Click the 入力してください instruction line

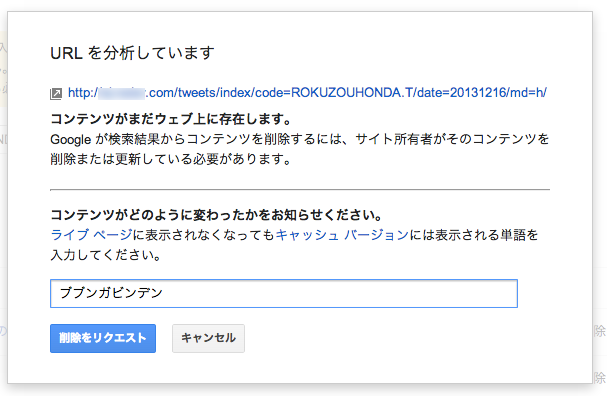(106, 255)
